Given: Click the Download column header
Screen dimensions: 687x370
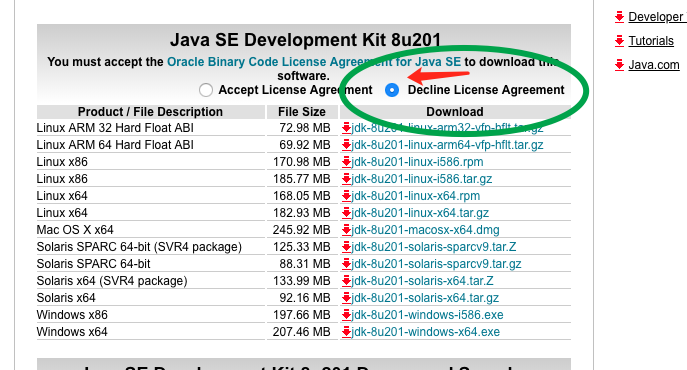Looking at the screenshot, I should tap(455, 112).
